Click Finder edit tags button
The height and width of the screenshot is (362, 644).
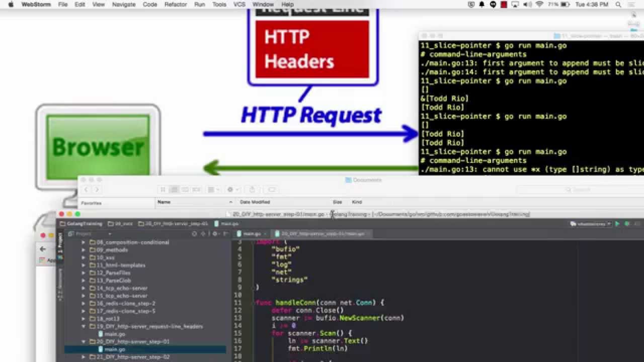click(x=272, y=190)
